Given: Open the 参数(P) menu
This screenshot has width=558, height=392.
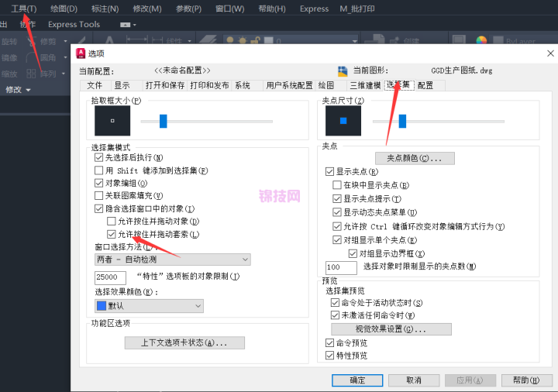Looking at the screenshot, I should pos(188,9).
